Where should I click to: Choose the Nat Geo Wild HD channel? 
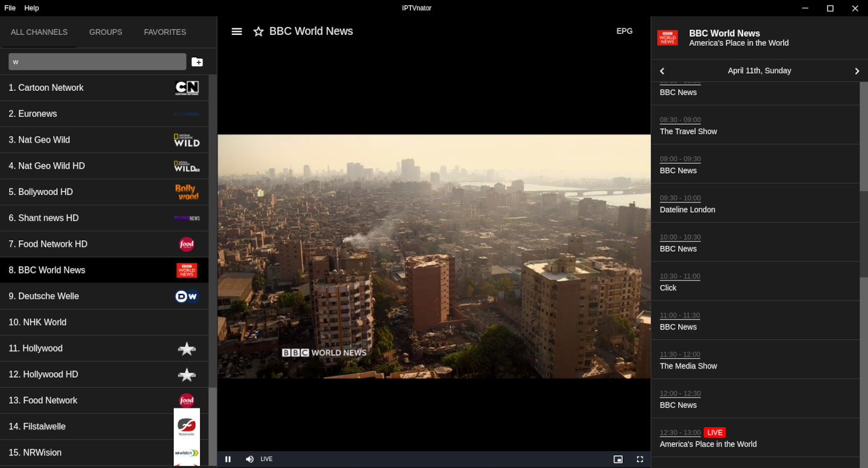[x=46, y=166]
